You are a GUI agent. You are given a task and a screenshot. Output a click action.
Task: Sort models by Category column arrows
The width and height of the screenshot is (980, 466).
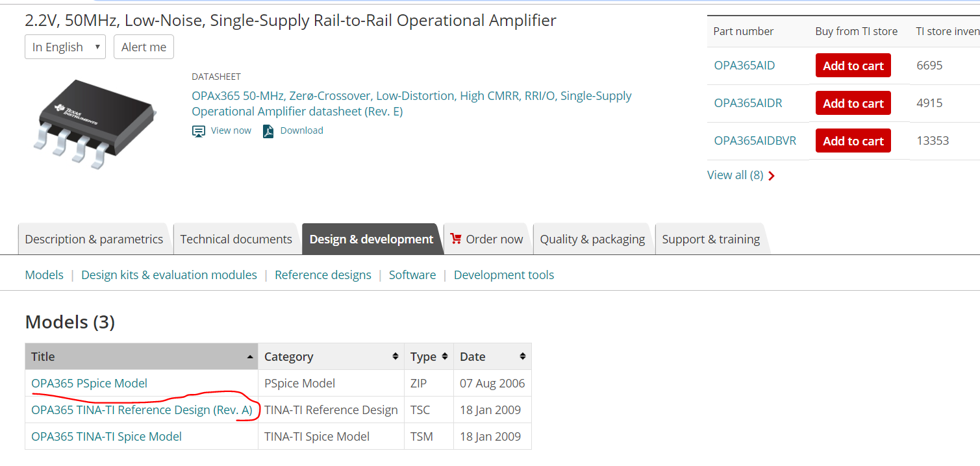coord(395,357)
